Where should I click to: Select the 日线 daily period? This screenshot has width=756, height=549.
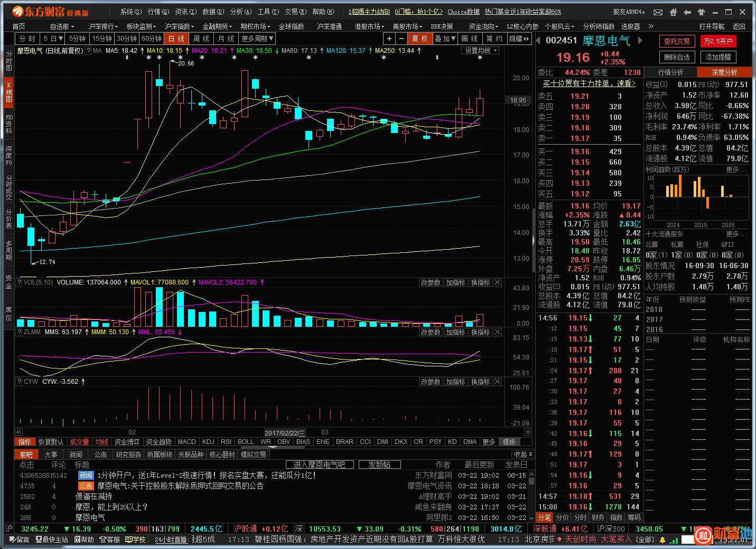pos(176,39)
